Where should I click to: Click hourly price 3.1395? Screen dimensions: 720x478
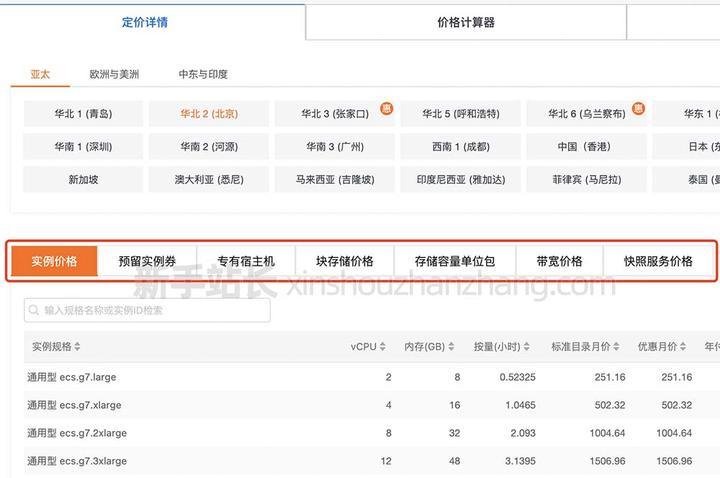pos(520,461)
